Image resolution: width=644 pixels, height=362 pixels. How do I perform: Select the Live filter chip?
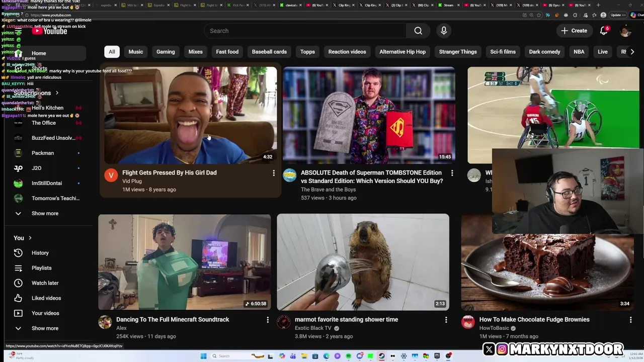pyautogui.click(x=603, y=52)
